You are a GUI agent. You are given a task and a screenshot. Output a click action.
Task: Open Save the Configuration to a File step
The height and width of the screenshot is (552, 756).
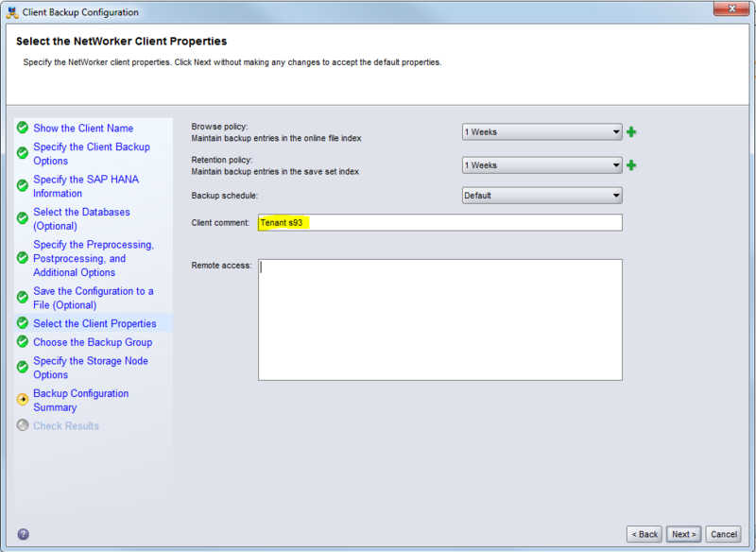click(x=93, y=298)
